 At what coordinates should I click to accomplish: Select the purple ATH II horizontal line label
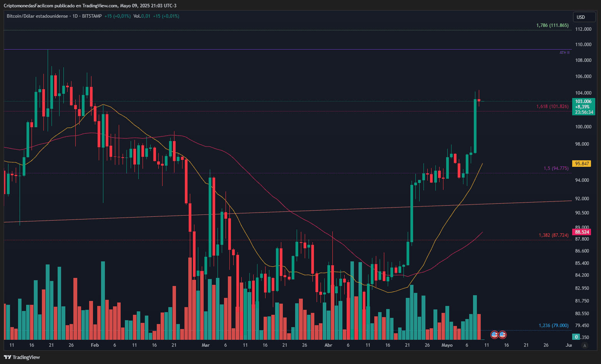tap(564, 53)
